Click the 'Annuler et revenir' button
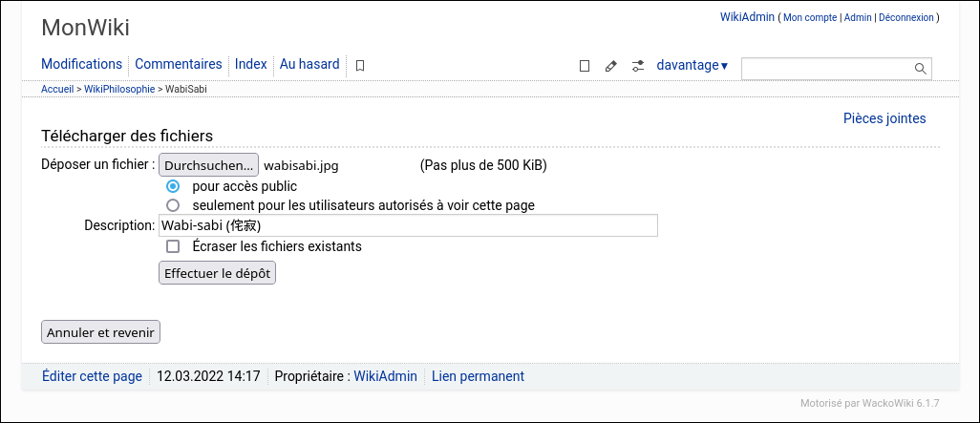 coord(100,332)
